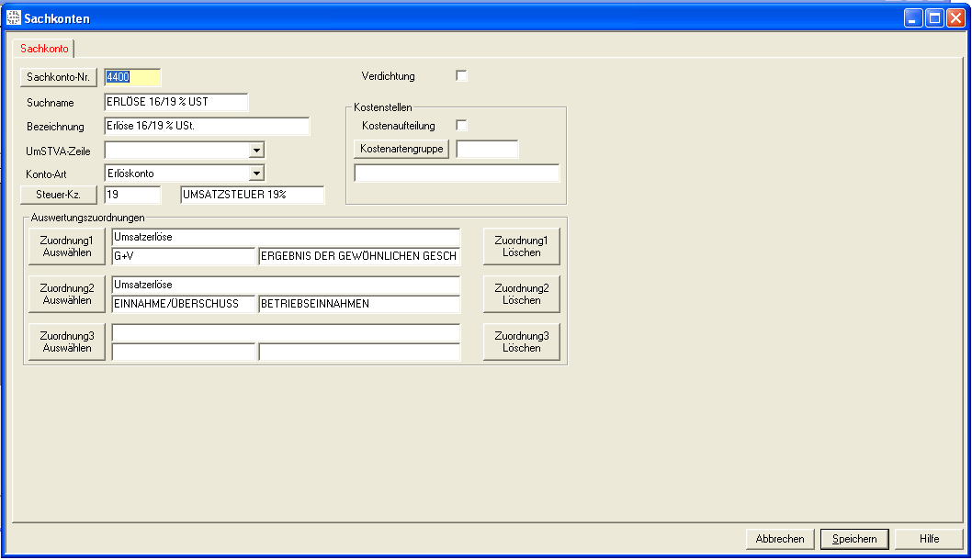This screenshot has width=972, height=560.
Task: Open the UmSTVA-Zeile dropdown
Action: tap(256, 150)
